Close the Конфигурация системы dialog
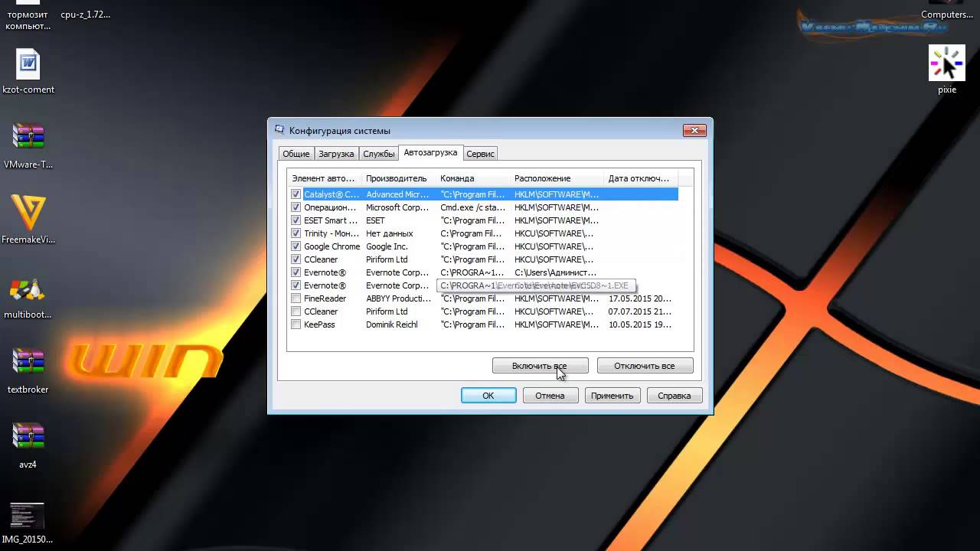Image resolution: width=980 pixels, height=551 pixels. click(694, 130)
